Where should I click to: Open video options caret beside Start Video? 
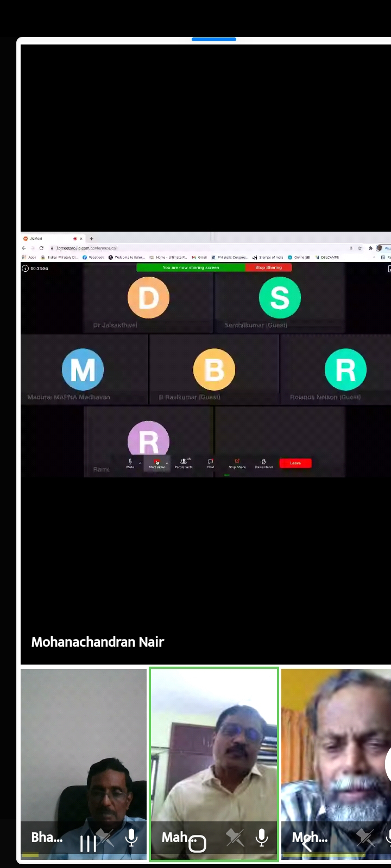point(167,463)
